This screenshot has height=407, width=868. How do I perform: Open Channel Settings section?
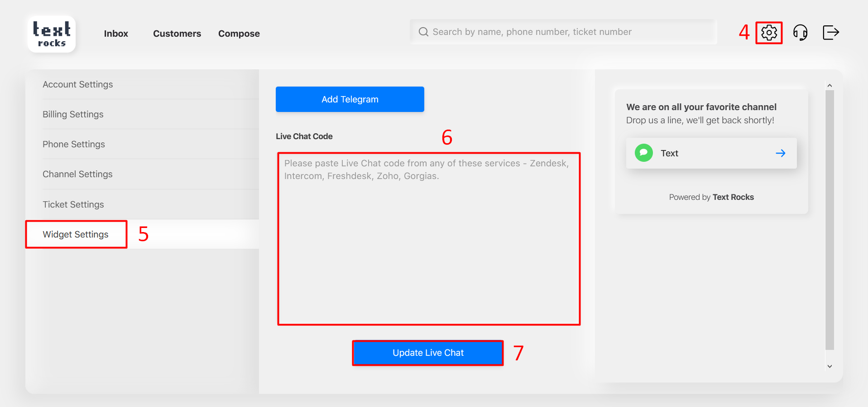coord(77,174)
